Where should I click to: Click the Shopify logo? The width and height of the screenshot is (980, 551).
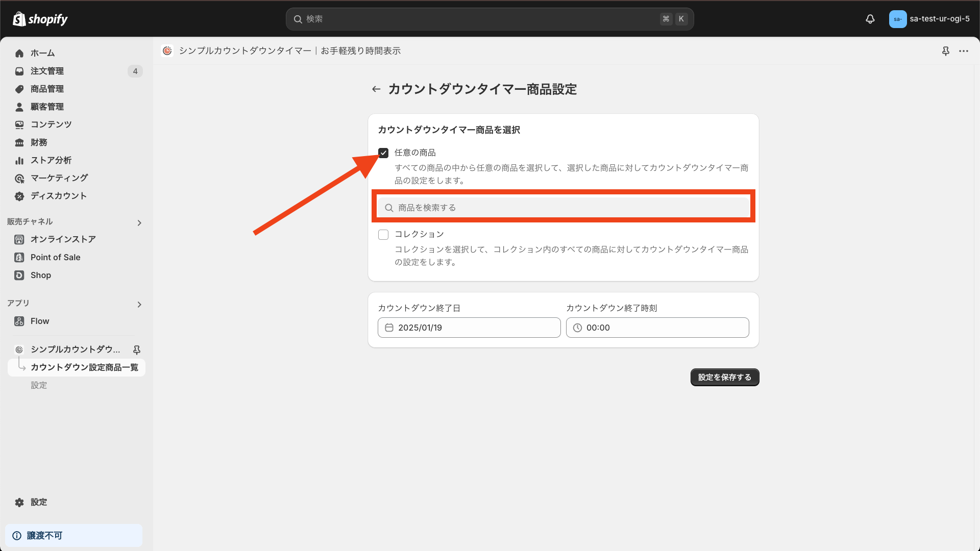click(40, 19)
